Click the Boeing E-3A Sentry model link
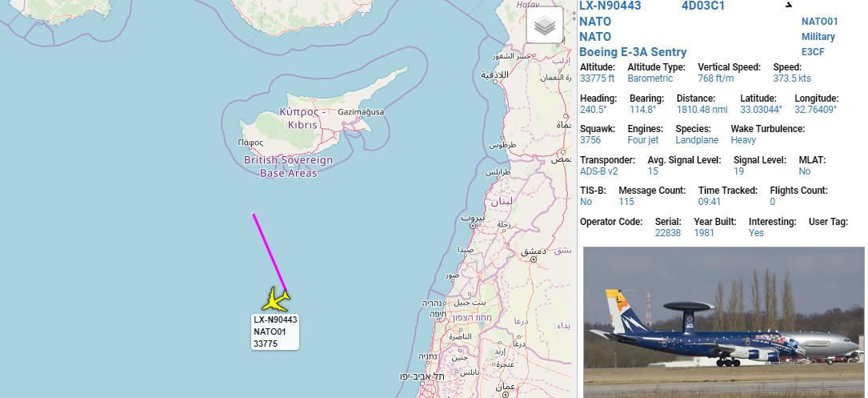This screenshot has height=398, width=868. (633, 52)
